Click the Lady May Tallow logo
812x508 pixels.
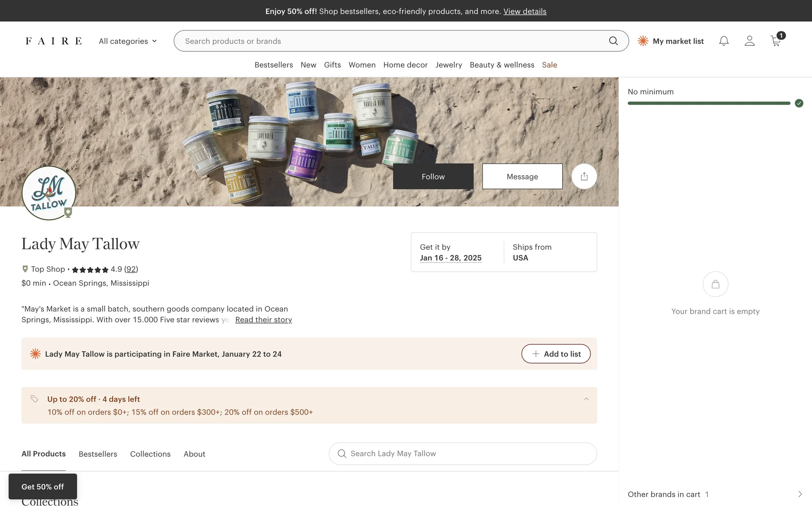coord(49,193)
